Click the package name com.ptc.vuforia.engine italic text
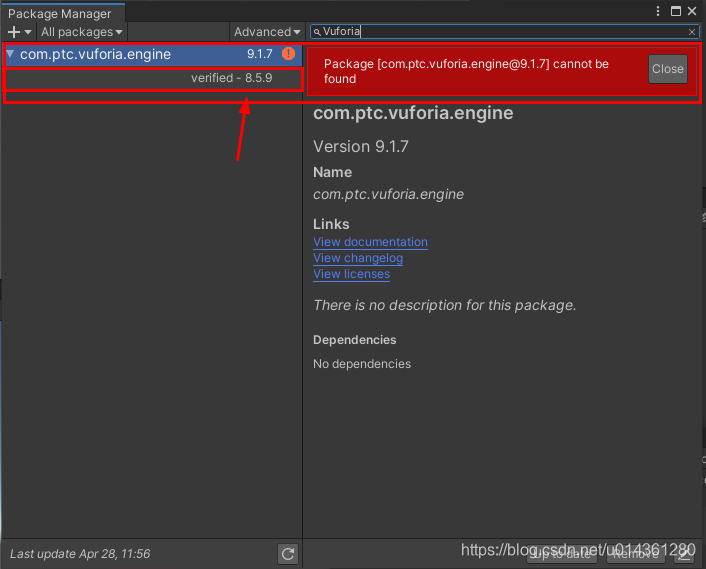The width and height of the screenshot is (706, 569). (388, 194)
